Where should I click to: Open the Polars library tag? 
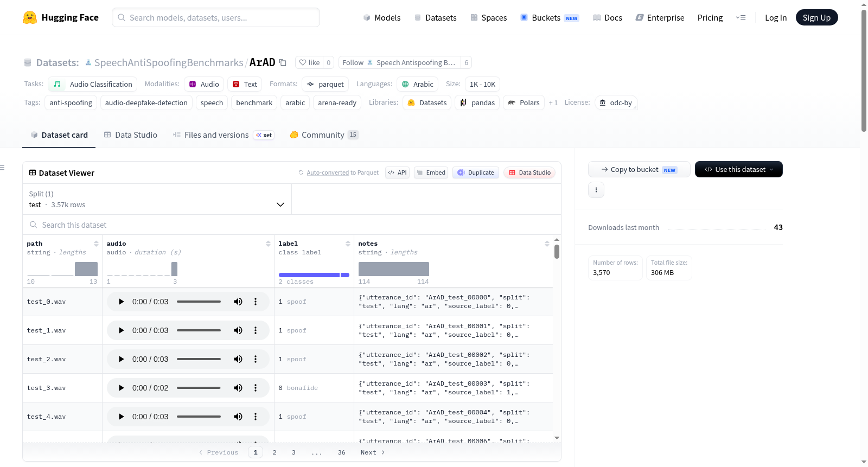[524, 103]
